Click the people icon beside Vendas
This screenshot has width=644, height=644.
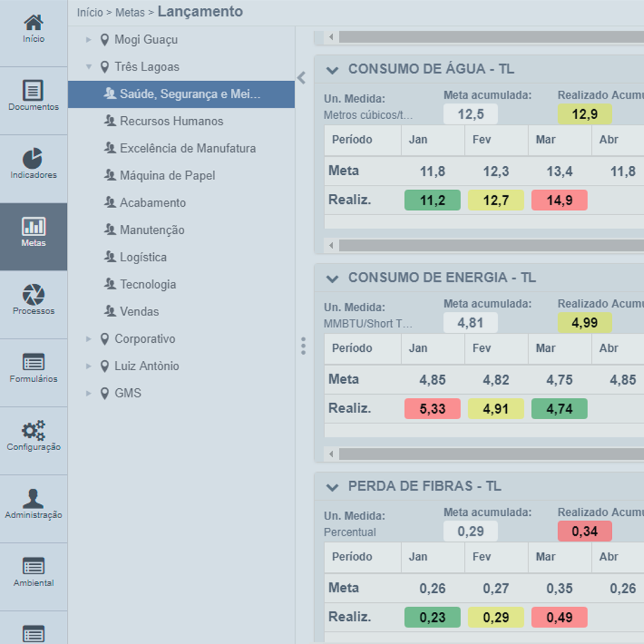coord(110,311)
